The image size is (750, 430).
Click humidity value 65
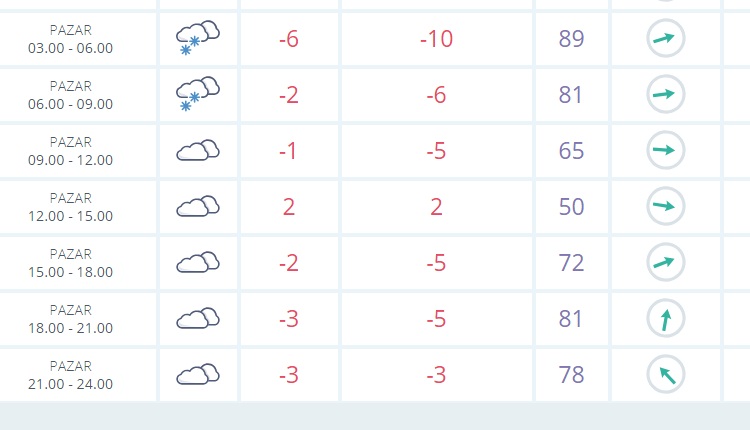pos(571,151)
